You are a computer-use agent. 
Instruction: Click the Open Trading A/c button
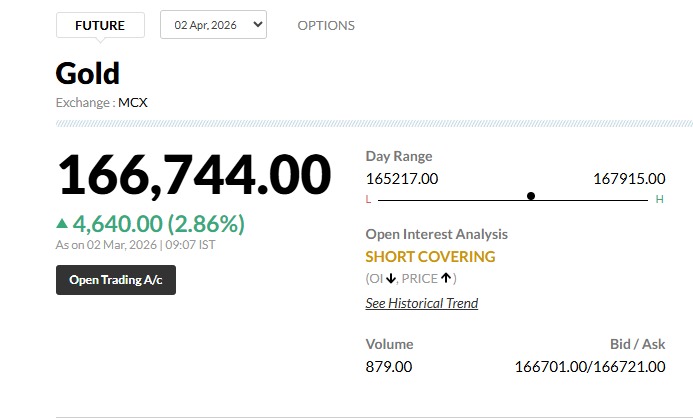tap(115, 280)
